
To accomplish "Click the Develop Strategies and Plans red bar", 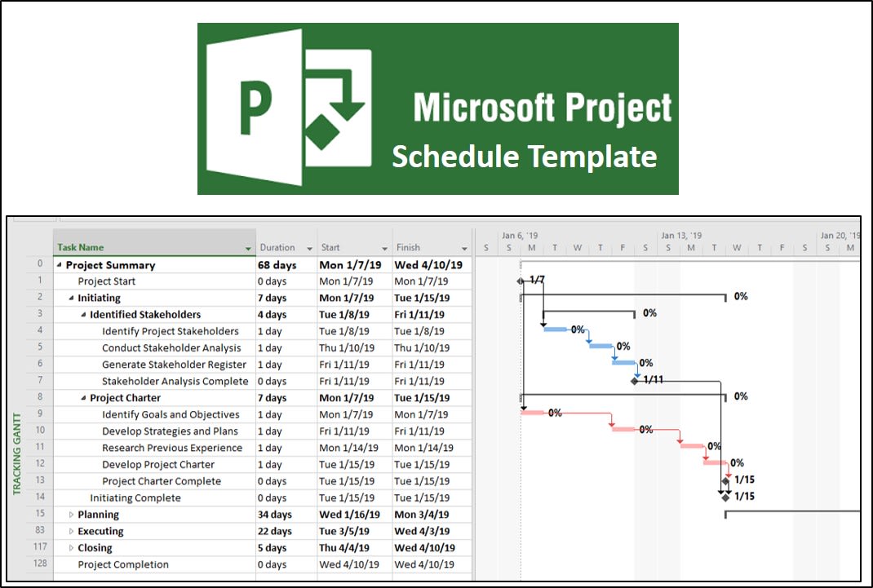I will [x=624, y=430].
